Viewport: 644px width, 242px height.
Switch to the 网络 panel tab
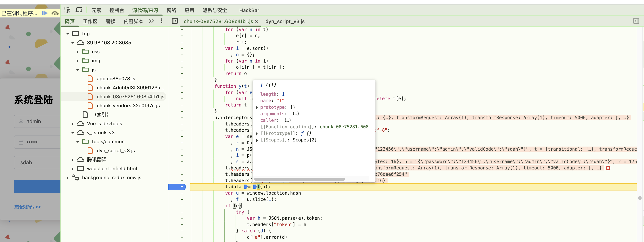click(171, 10)
